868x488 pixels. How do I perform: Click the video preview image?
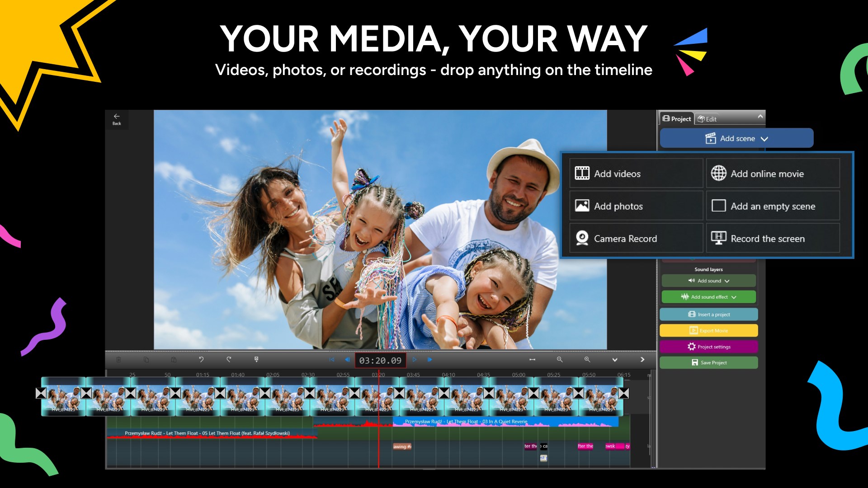coord(380,230)
